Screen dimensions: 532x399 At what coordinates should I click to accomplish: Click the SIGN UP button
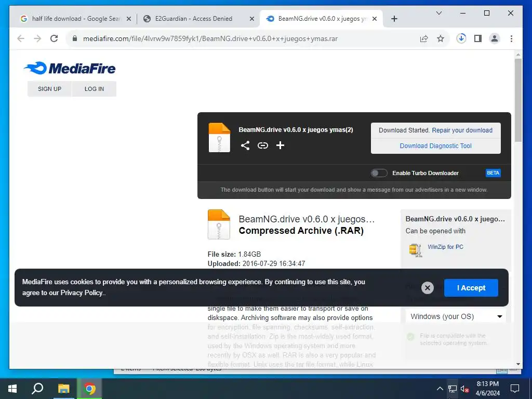49,89
